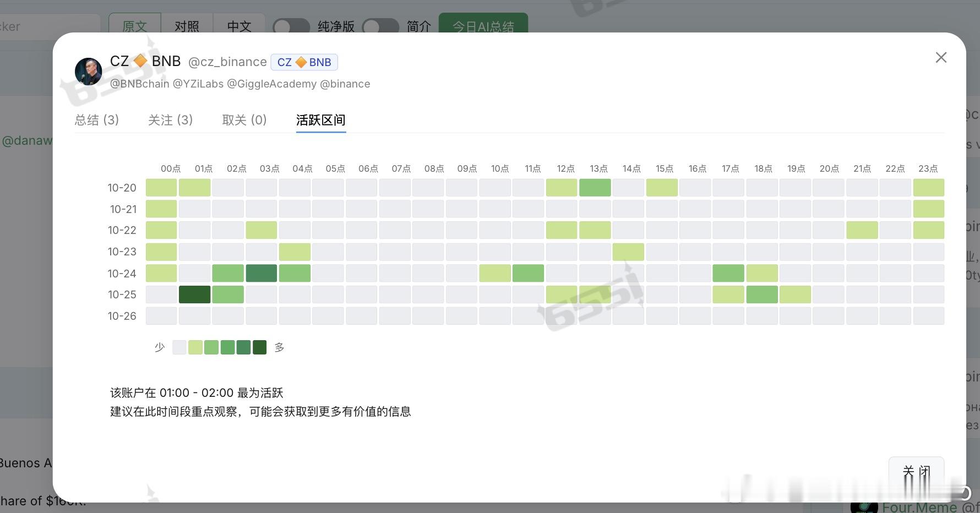This screenshot has height=513, width=980.
Task: Click the CZ BNB badge label
Action: (304, 62)
